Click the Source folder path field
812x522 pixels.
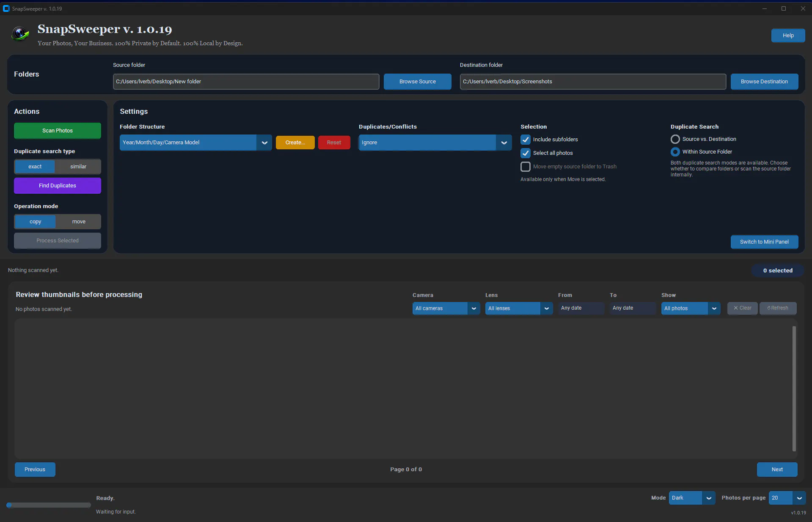click(246, 82)
